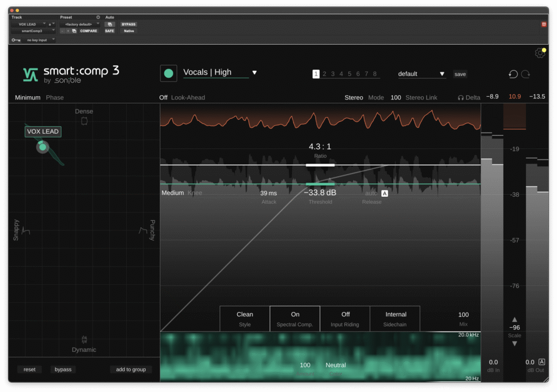This screenshot has height=392, width=557.
Task: Click the white ratio slider handle
Action: click(x=320, y=165)
